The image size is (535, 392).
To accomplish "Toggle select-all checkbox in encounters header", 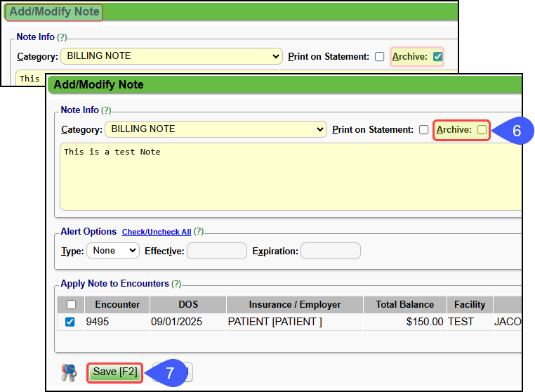I will (x=70, y=305).
